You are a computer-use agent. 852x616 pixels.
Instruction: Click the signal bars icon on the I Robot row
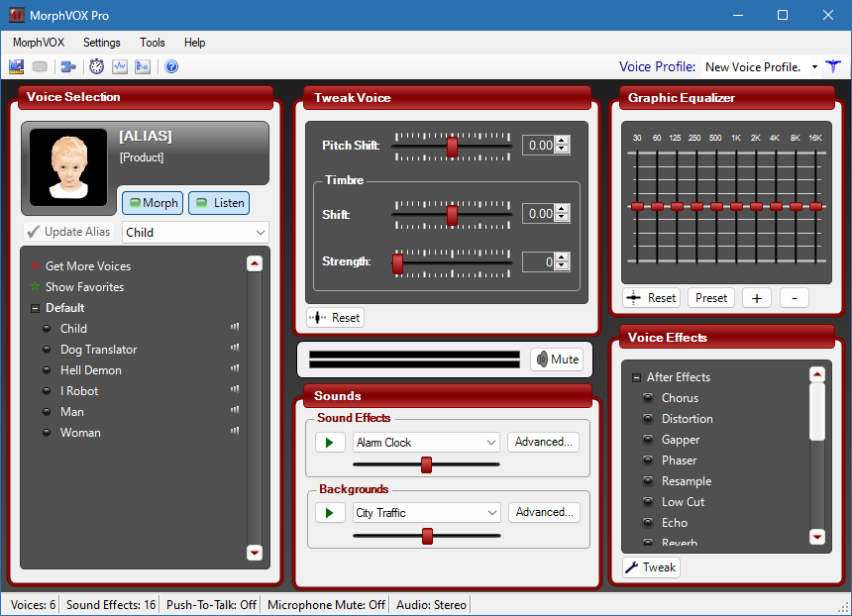tap(235, 389)
